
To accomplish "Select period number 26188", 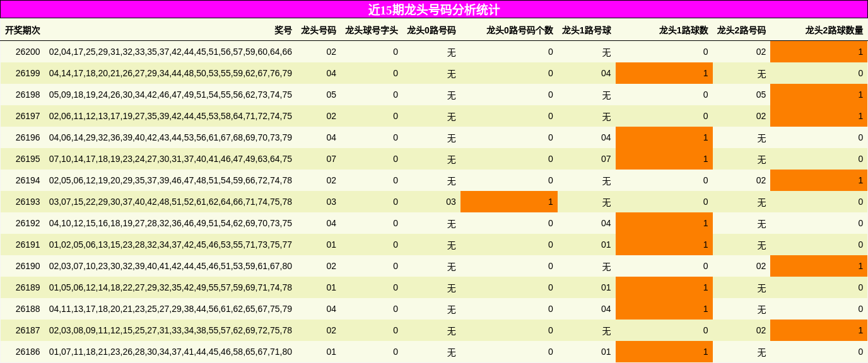I will 28,309.
